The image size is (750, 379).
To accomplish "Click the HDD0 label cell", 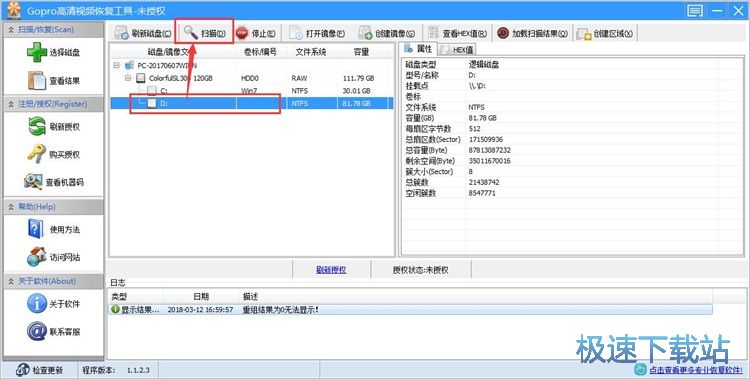I will (x=250, y=78).
